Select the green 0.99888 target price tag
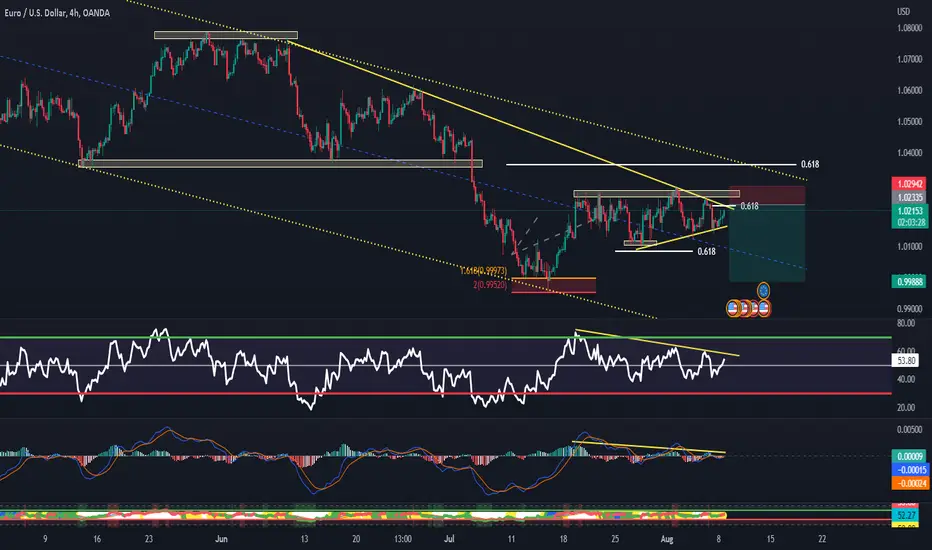 point(909,282)
